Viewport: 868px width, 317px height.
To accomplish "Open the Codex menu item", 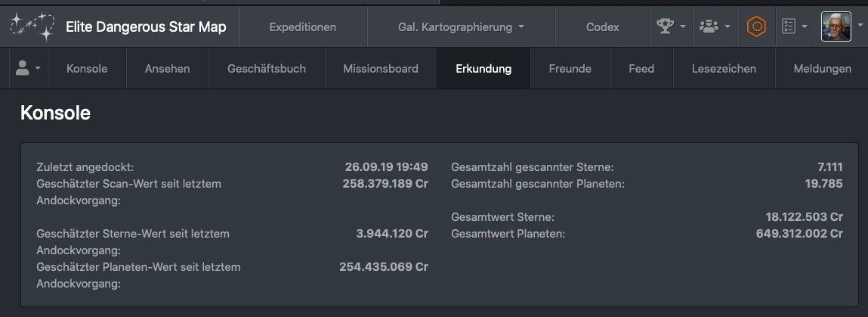I will pyautogui.click(x=602, y=26).
